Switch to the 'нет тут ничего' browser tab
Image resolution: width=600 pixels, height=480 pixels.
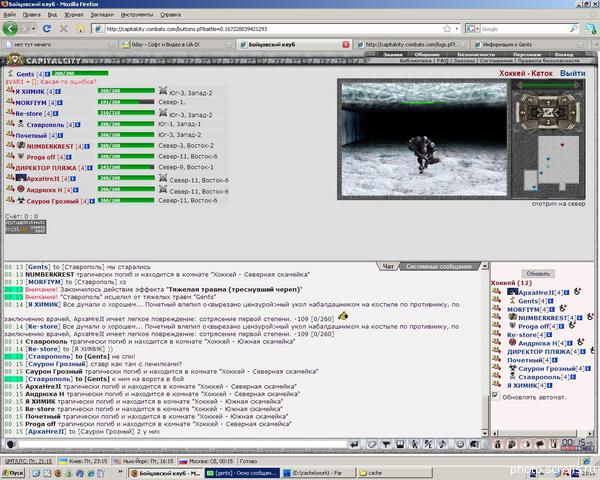click(x=60, y=44)
